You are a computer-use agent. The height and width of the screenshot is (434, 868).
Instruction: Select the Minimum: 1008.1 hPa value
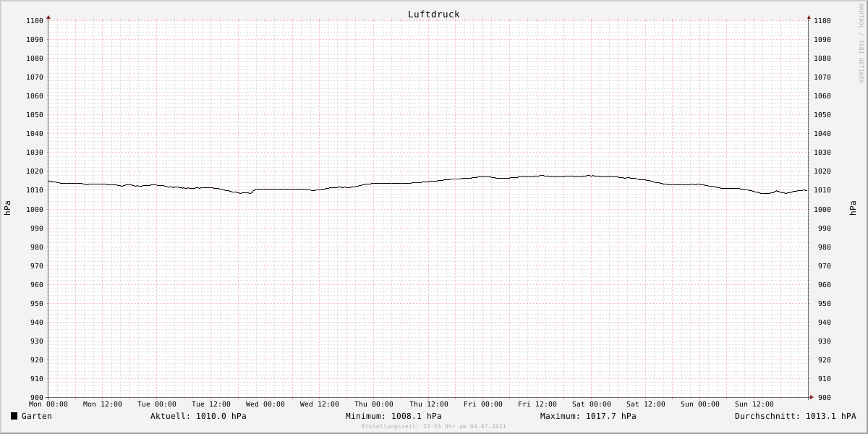tap(393, 416)
